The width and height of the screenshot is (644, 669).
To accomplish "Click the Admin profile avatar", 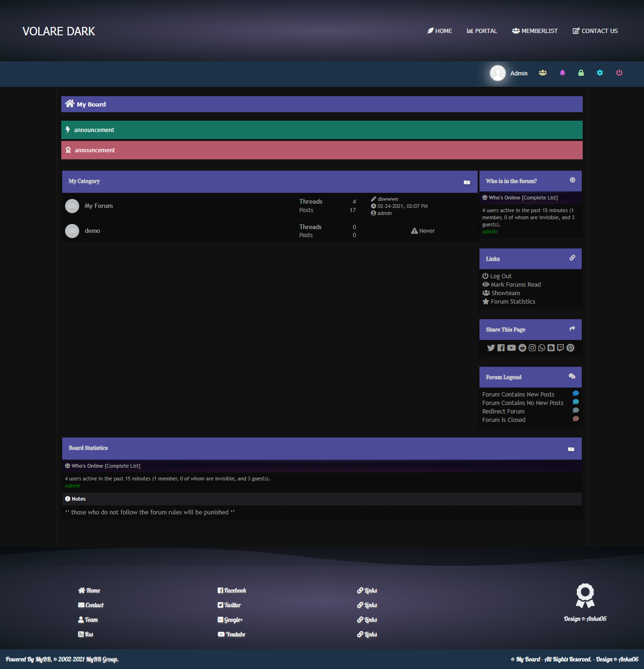I will tap(497, 73).
